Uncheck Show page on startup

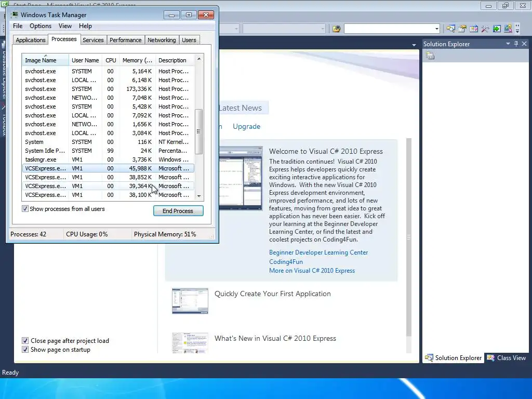tap(25, 350)
